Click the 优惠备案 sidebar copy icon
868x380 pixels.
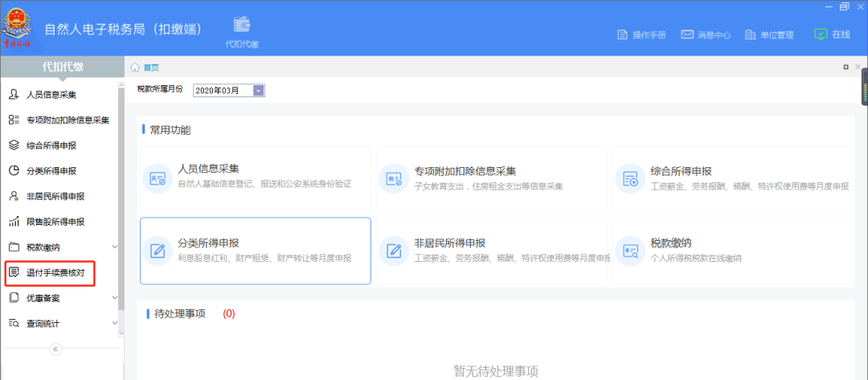pos(14,298)
